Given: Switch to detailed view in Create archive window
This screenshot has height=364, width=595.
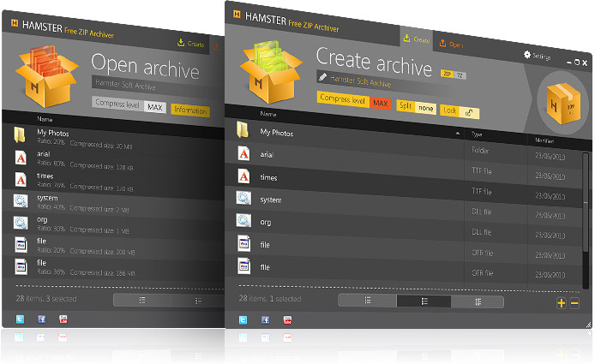Looking at the screenshot, I should [478, 301].
